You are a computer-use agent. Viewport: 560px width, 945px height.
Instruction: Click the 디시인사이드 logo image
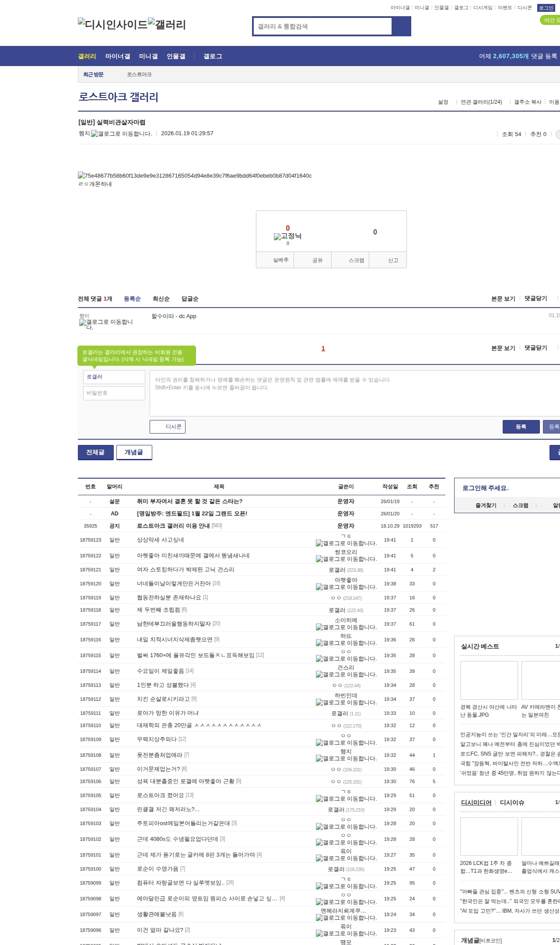point(112,24)
